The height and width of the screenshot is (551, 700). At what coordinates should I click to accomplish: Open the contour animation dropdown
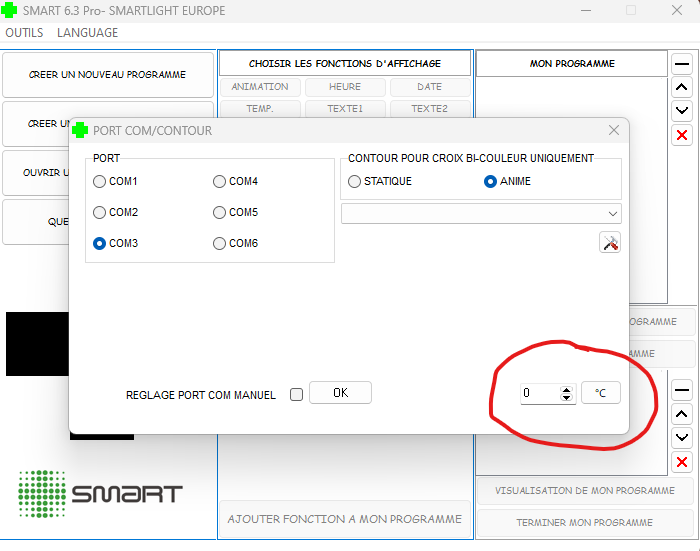[481, 214]
